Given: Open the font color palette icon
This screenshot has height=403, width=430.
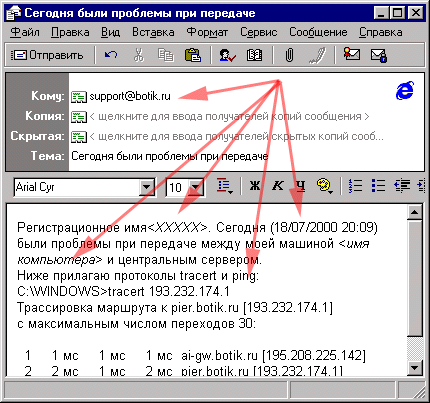Looking at the screenshot, I should 325,186.
